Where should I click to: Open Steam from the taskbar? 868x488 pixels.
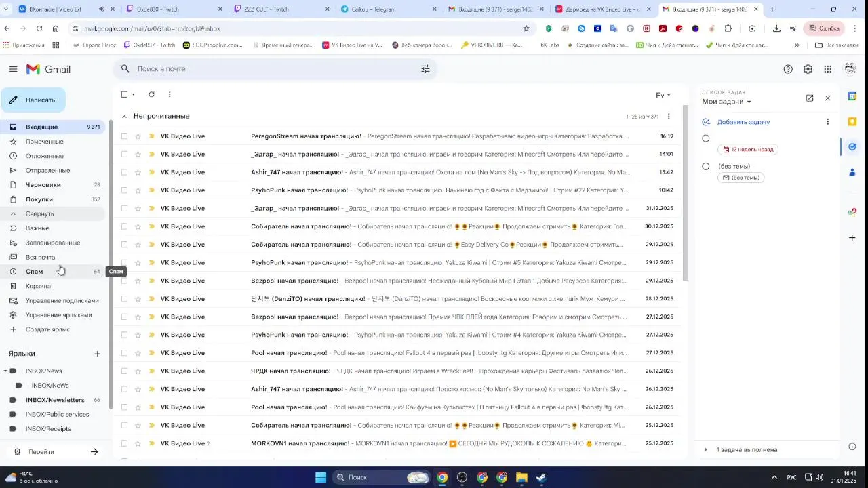[541, 477]
